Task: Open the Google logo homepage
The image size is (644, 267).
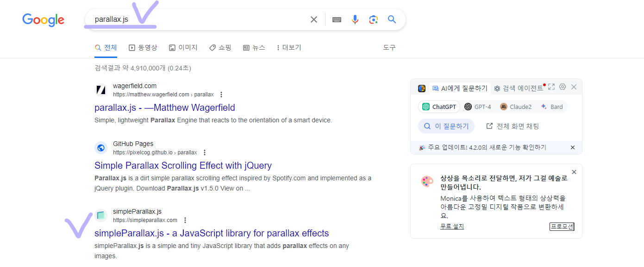Action: click(43, 19)
